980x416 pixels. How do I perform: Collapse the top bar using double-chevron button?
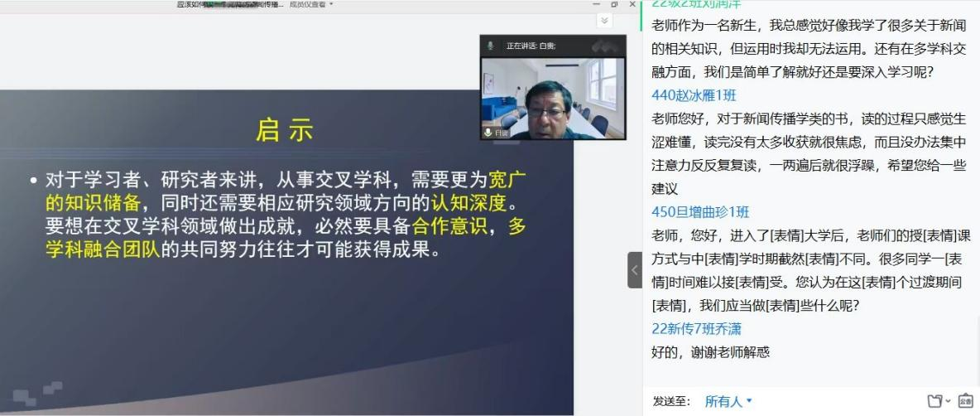tap(603, 21)
